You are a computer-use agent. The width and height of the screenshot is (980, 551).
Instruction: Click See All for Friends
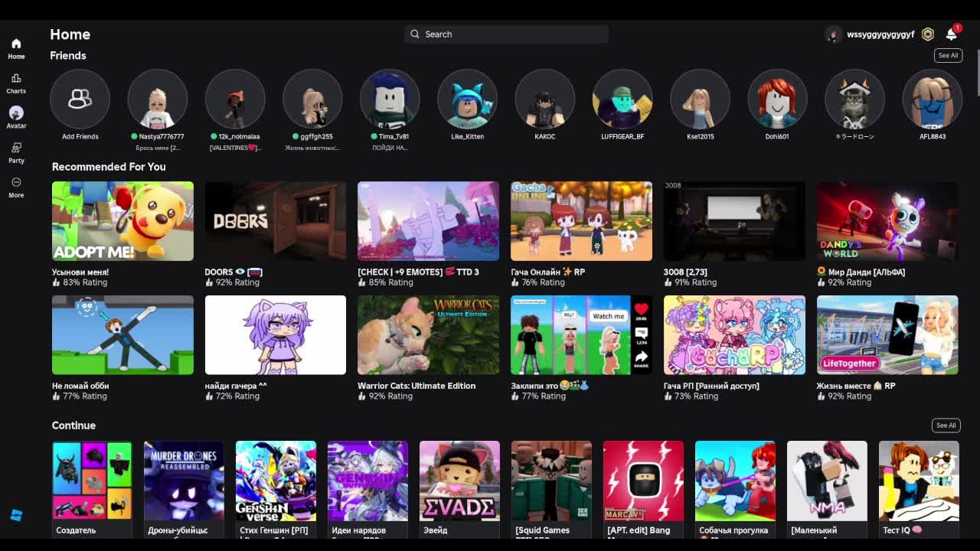pos(948,55)
